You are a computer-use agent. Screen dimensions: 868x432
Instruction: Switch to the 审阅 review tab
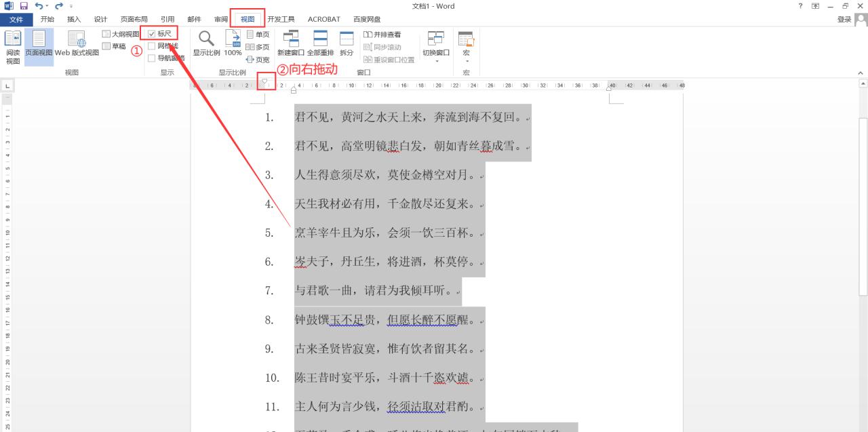click(221, 19)
